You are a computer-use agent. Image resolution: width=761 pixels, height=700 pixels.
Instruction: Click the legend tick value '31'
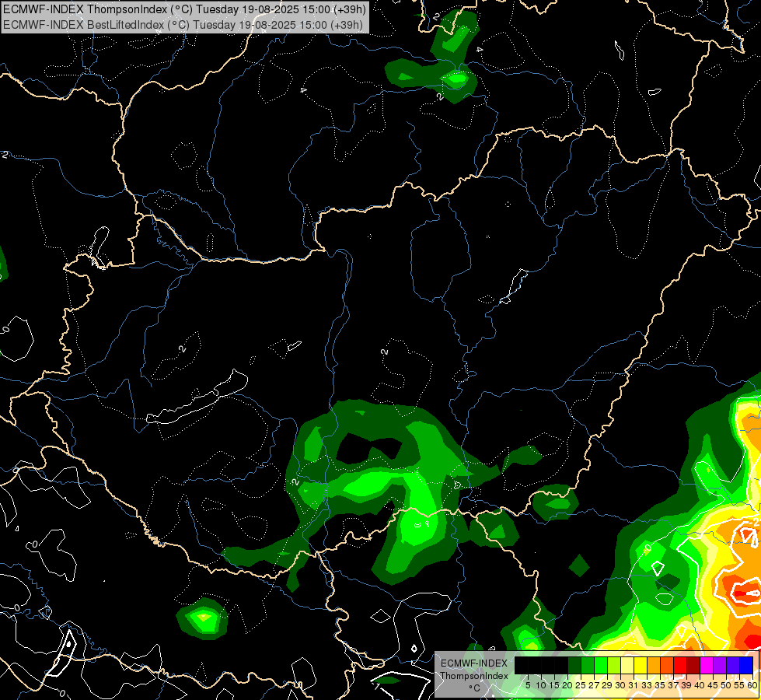(634, 685)
